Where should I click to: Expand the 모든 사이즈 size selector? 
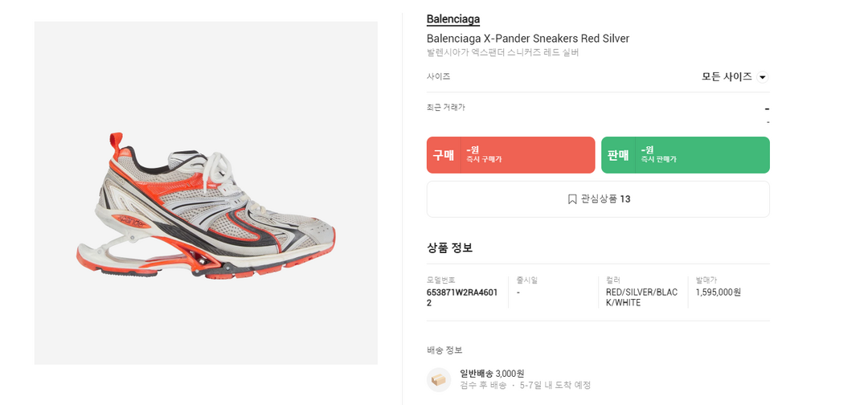727,76
